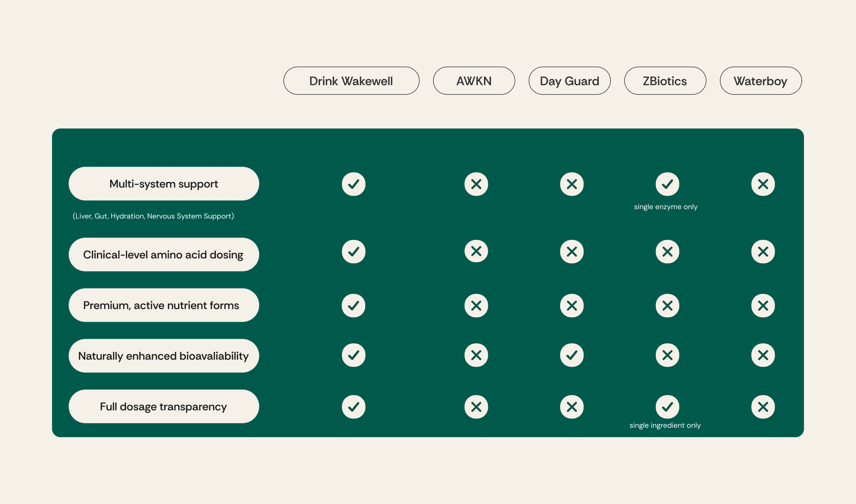
Task: Click the Day Guard header pill
Action: (x=569, y=81)
